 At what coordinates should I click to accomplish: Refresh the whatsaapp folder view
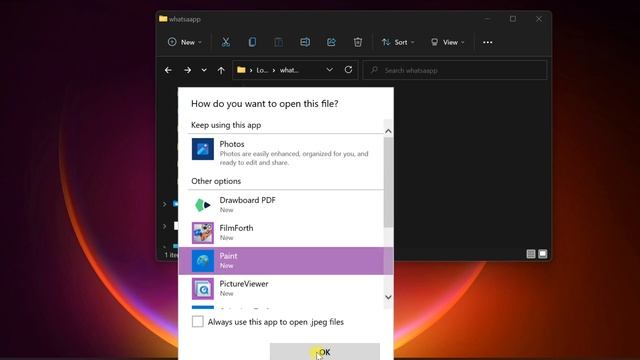click(x=348, y=70)
